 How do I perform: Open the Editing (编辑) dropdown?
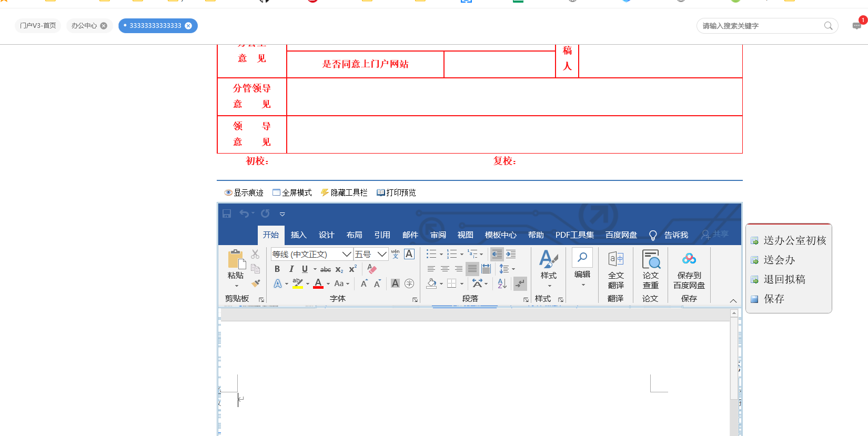pyautogui.click(x=582, y=268)
